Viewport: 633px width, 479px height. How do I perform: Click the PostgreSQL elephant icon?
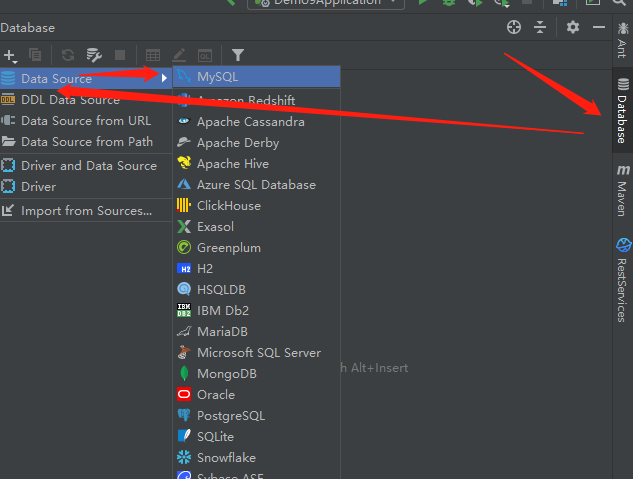tap(184, 415)
